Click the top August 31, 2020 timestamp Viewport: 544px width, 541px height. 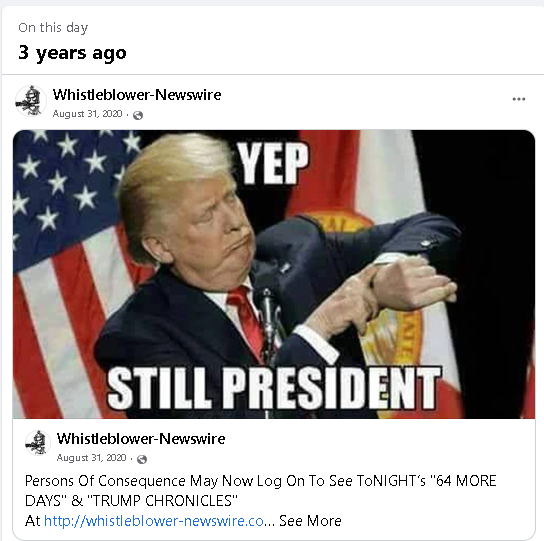pyautogui.click(x=87, y=114)
